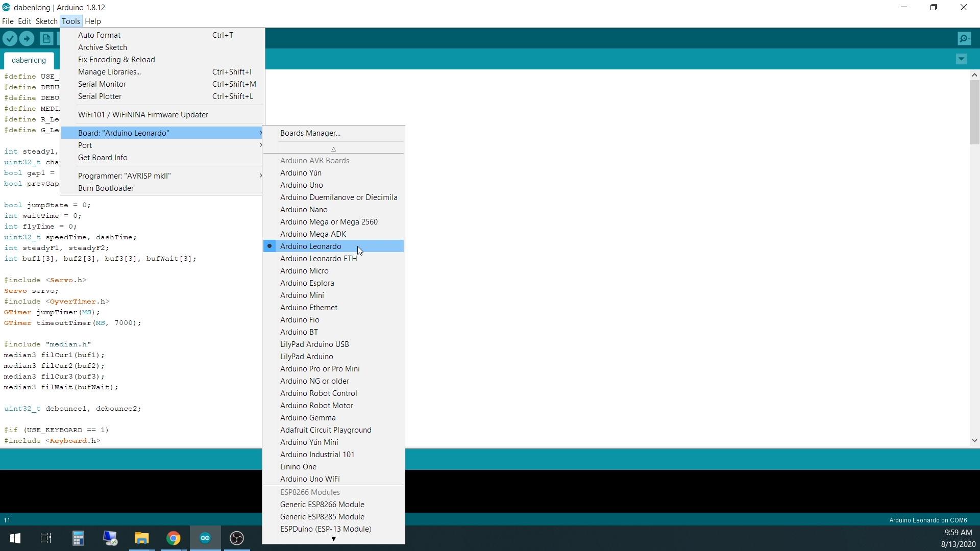Scroll down the board list
980x551 pixels.
click(334, 538)
